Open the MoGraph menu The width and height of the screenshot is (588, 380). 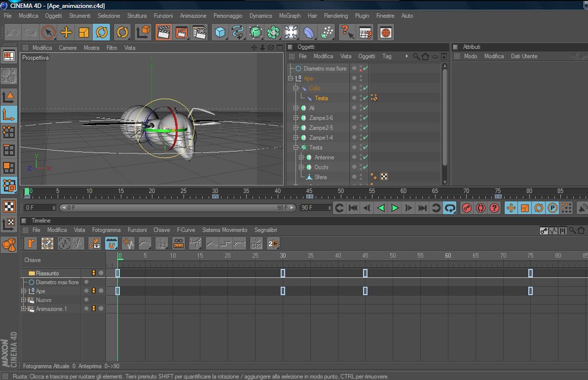(x=290, y=16)
